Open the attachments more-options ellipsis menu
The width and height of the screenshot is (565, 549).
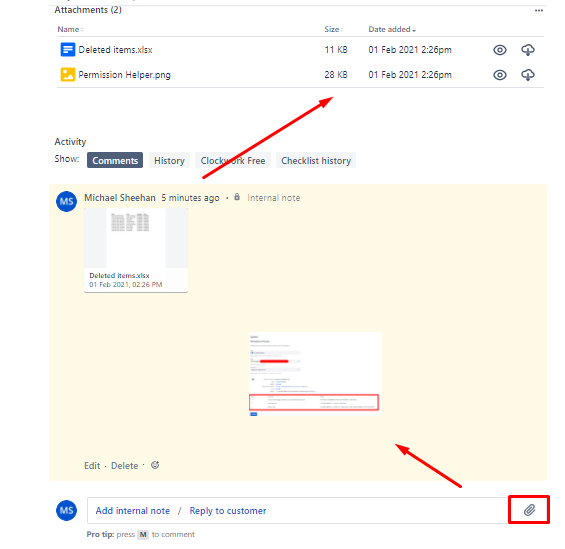point(539,10)
